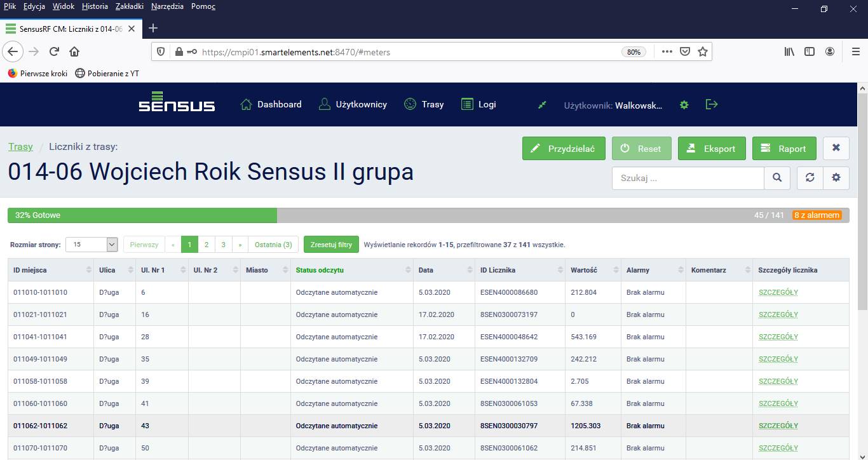Open SZCZEGÓŁY for meter 8SEN0300073197

778,315
